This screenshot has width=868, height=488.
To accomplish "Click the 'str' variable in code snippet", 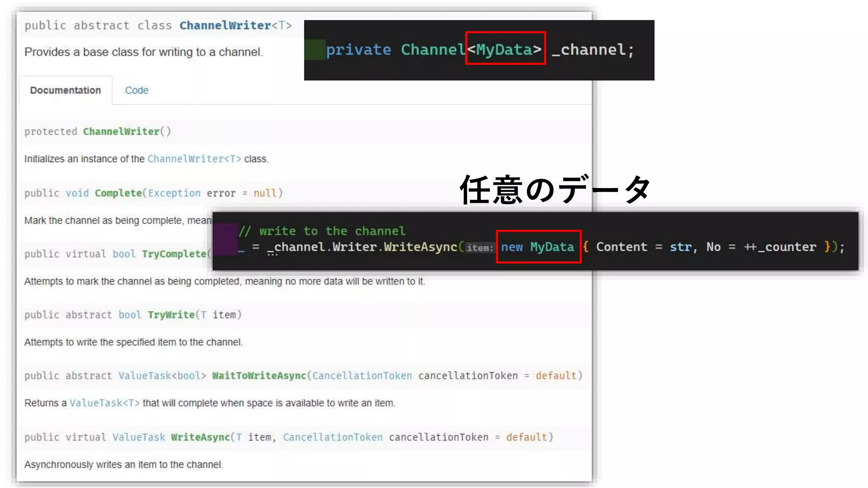I will pos(680,247).
